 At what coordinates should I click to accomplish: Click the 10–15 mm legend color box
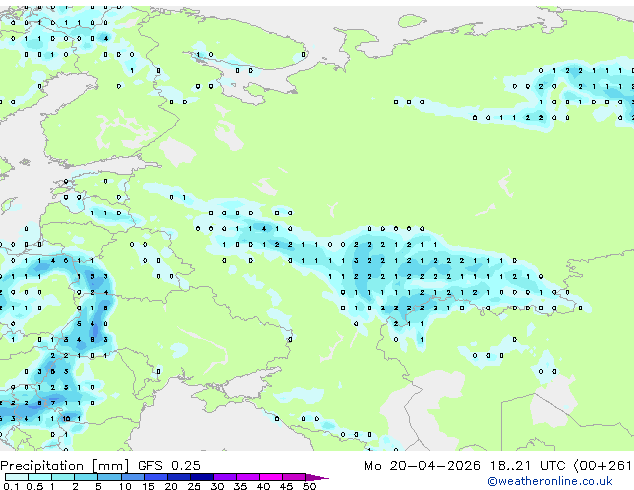point(132,477)
